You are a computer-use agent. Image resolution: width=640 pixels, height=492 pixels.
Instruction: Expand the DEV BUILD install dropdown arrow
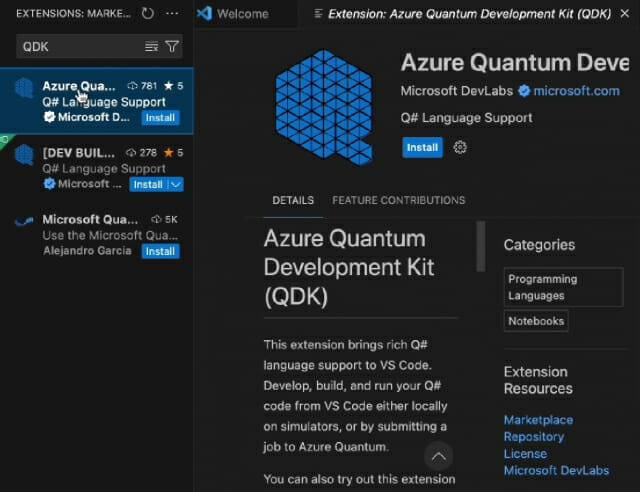[176, 184]
